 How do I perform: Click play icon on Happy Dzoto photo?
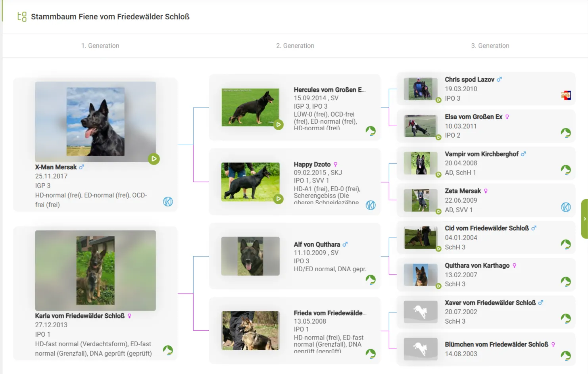click(279, 199)
